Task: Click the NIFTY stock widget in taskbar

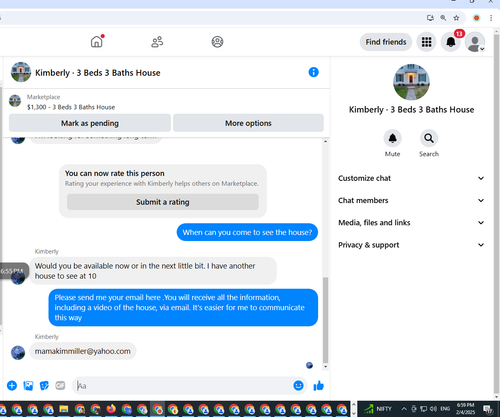Action: [x=378, y=409]
